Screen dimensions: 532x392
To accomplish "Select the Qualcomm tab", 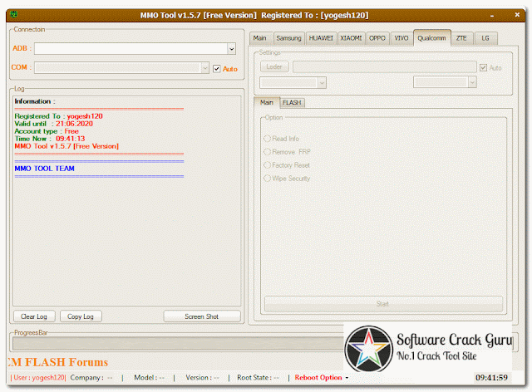I will (432, 38).
